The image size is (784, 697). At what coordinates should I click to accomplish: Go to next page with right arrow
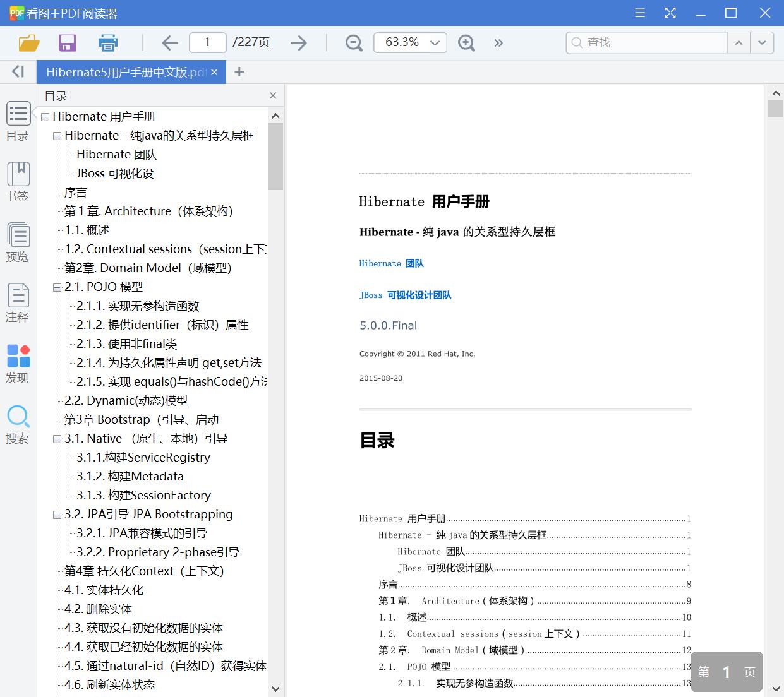click(x=299, y=43)
